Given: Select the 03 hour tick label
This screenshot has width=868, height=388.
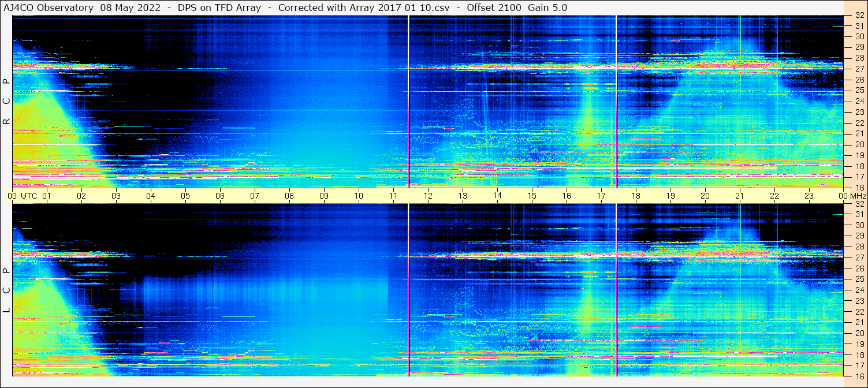Looking at the screenshot, I should tap(116, 196).
